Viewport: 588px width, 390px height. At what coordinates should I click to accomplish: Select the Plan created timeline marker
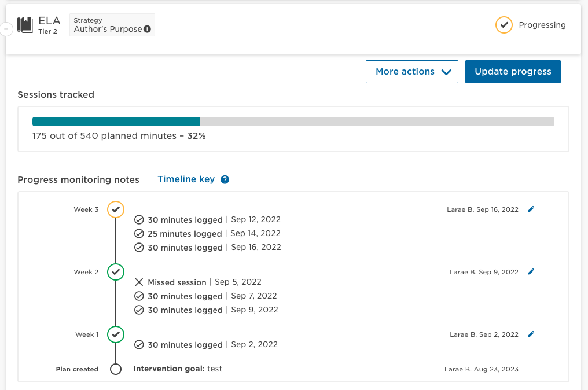pos(116,369)
